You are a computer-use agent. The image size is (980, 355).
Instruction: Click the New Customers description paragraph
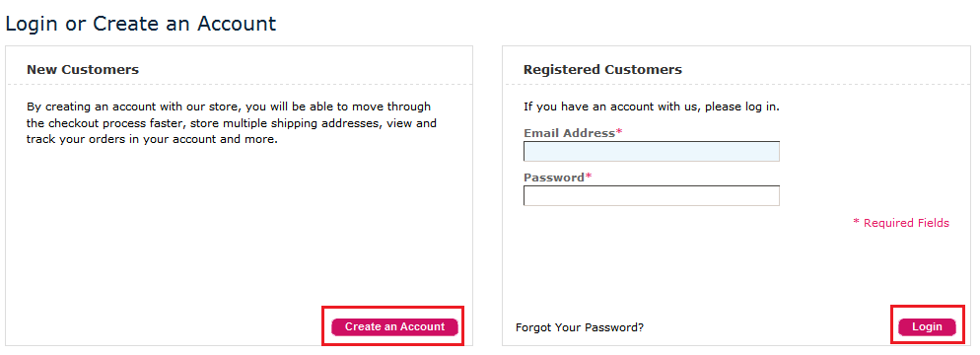click(x=232, y=123)
